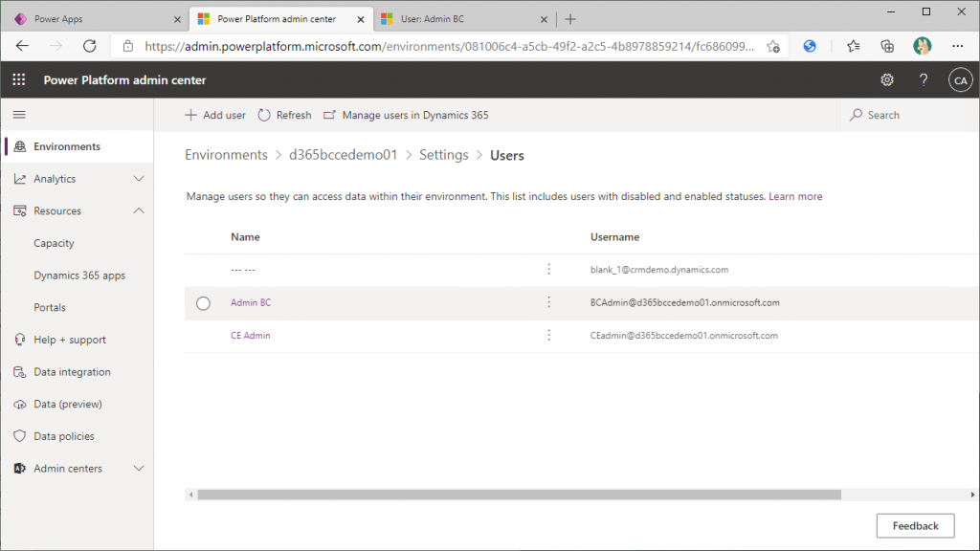Open the app launcher waffle icon
The height and width of the screenshot is (551, 980).
pyautogui.click(x=19, y=80)
